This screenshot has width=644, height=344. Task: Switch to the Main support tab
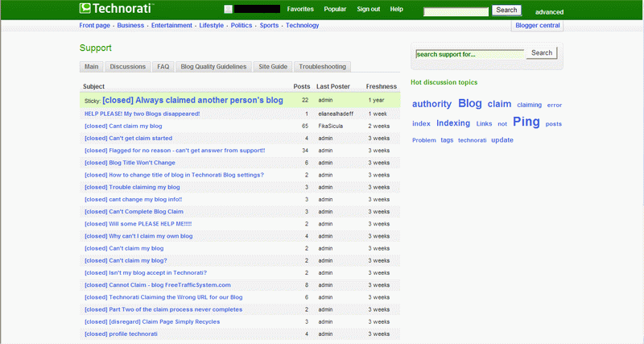pos(91,67)
